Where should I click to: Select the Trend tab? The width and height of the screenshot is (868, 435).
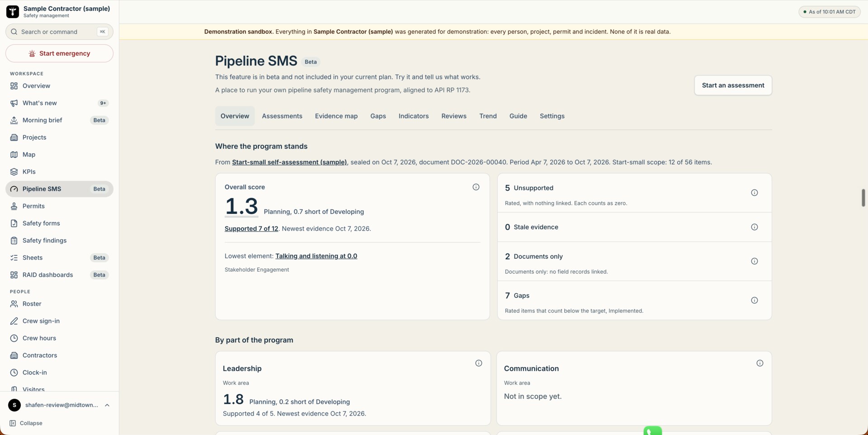(x=488, y=116)
